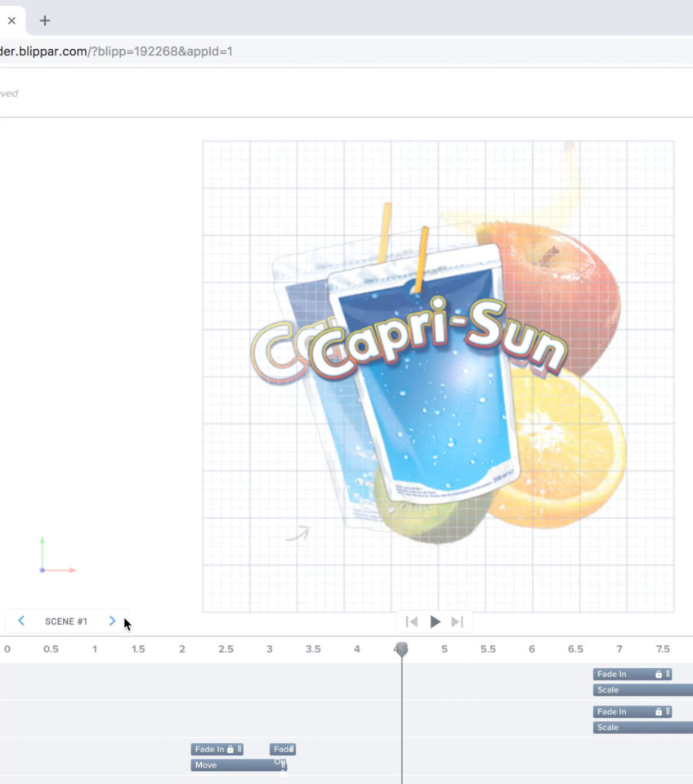Click the lock on the second track's Fade In
The width and height of the screenshot is (693, 784).
click(659, 711)
